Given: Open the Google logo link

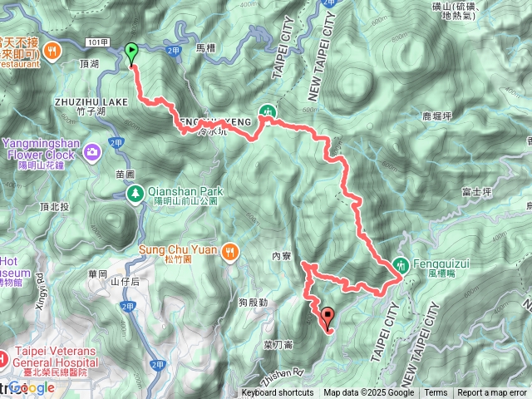Looking at the screenshot, I should 32,387.
